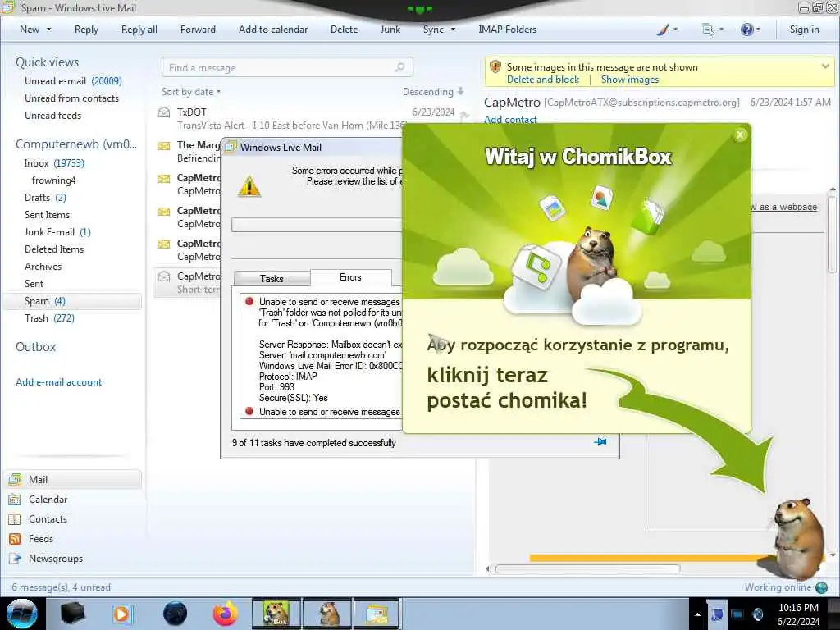Open the Inbox folder
This screenshot has height=630, width=840.
coord(54,163)
